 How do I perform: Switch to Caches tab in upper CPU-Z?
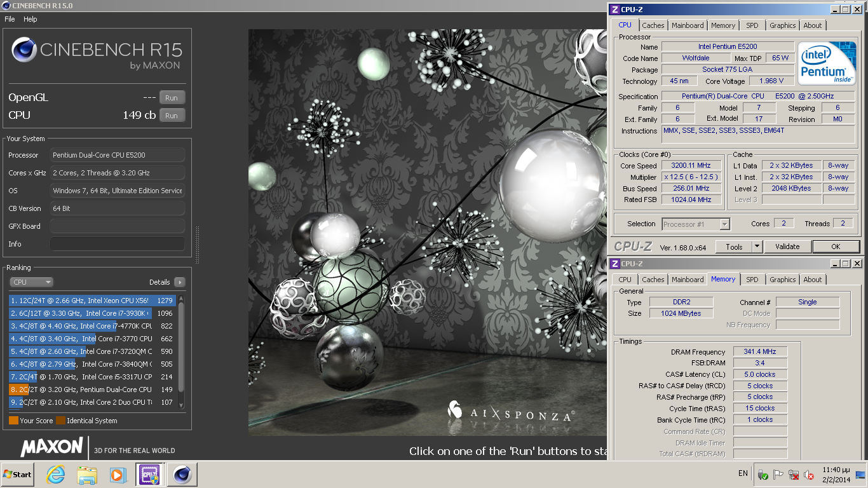pos(653,25)
